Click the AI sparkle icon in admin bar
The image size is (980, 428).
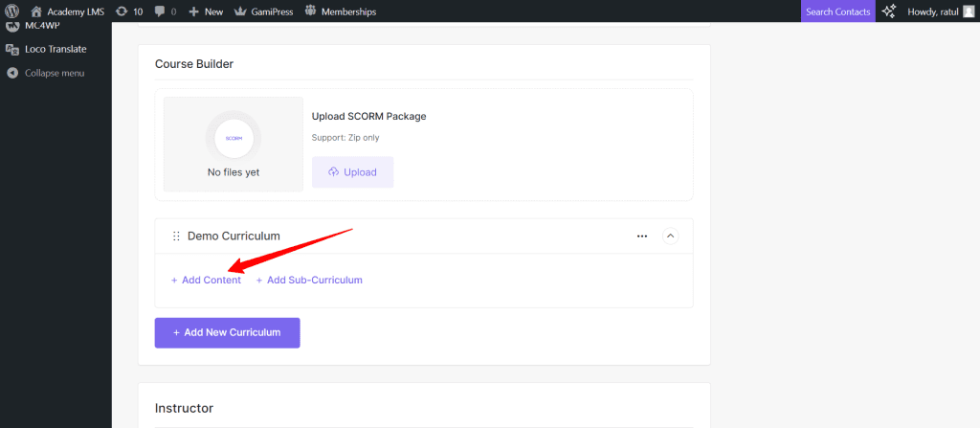pos(888,11)
